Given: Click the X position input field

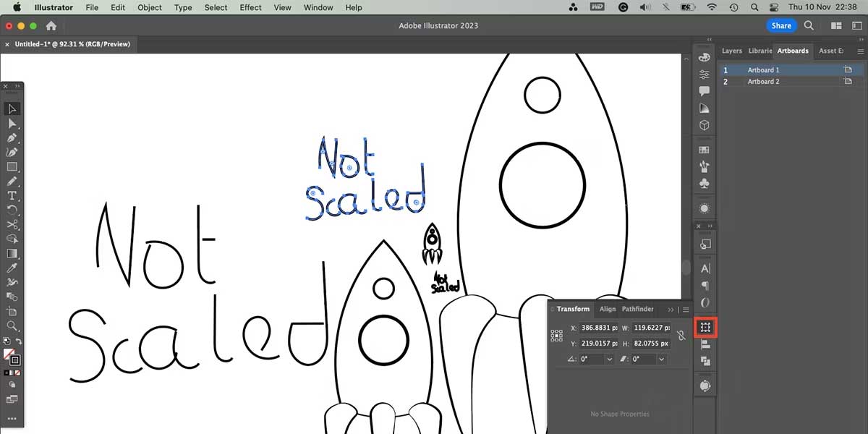Looking at the screenshot, I should pos(599,328).
